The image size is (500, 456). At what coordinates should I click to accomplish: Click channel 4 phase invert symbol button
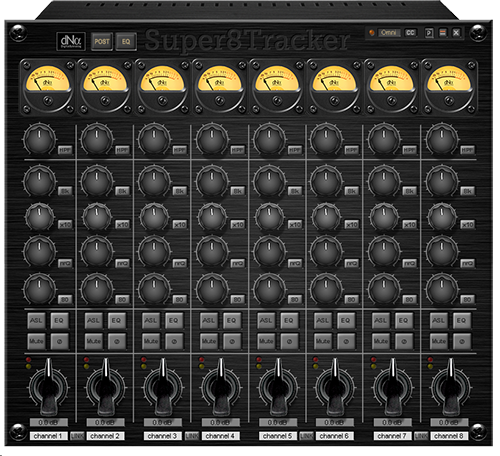232,341
